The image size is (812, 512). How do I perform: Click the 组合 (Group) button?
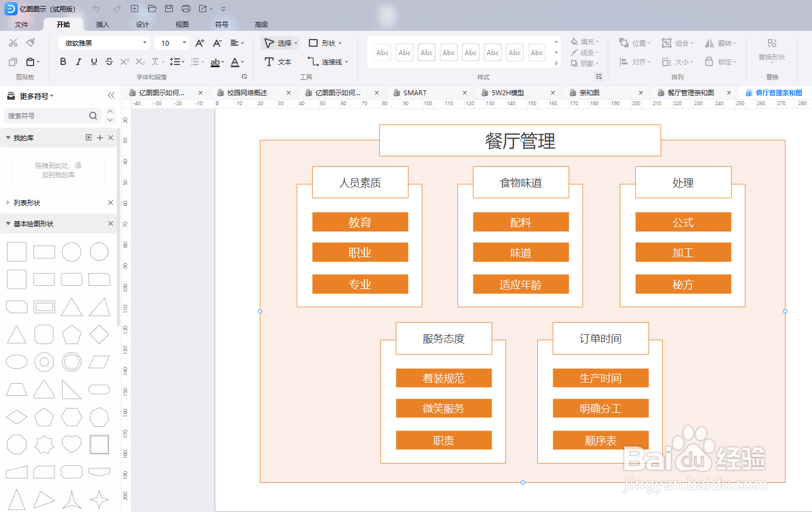coord(678,43)
